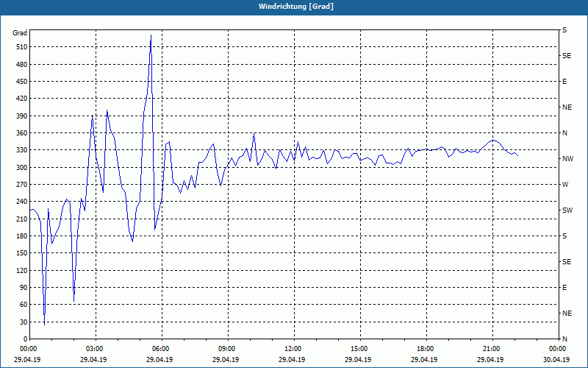Click the 06:00 time label

click(162, 349)
